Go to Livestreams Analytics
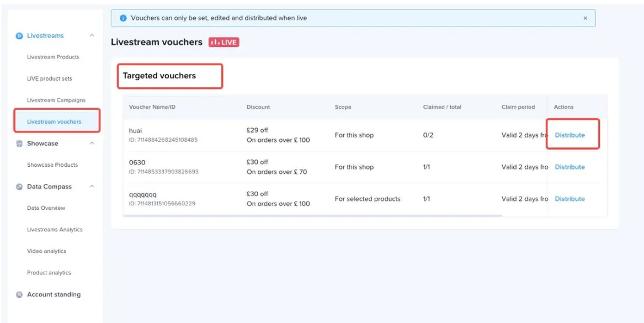Image resolution: width=644 pixels, height=323 pixels. point(55,230)
